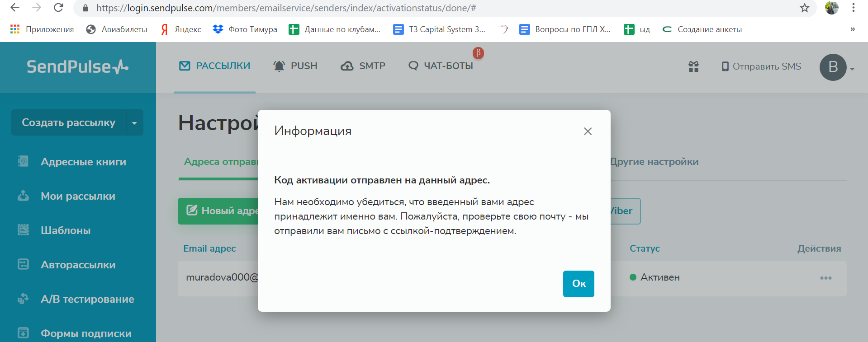Open Авторассылки in the sidebar
Image resolution: width=868 pixels, height=342 pixels.
[78, 265]
